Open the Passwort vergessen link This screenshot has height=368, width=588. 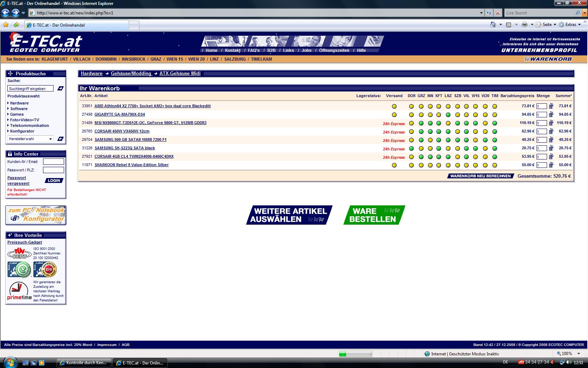[x=18, y=180]
